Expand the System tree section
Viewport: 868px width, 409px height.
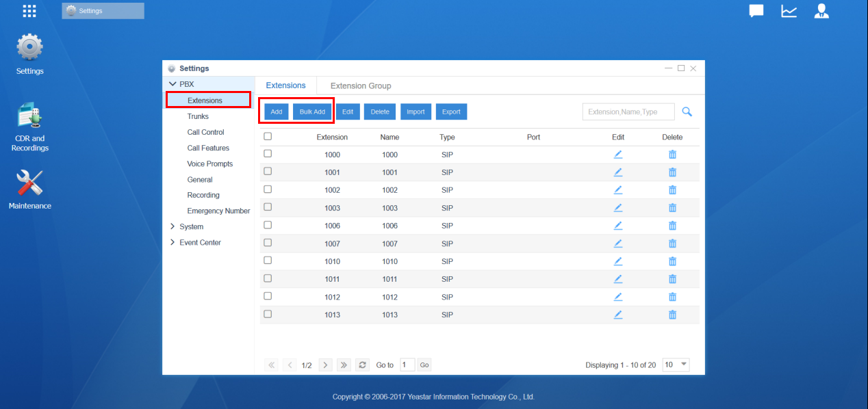click(x=173, y=226)
